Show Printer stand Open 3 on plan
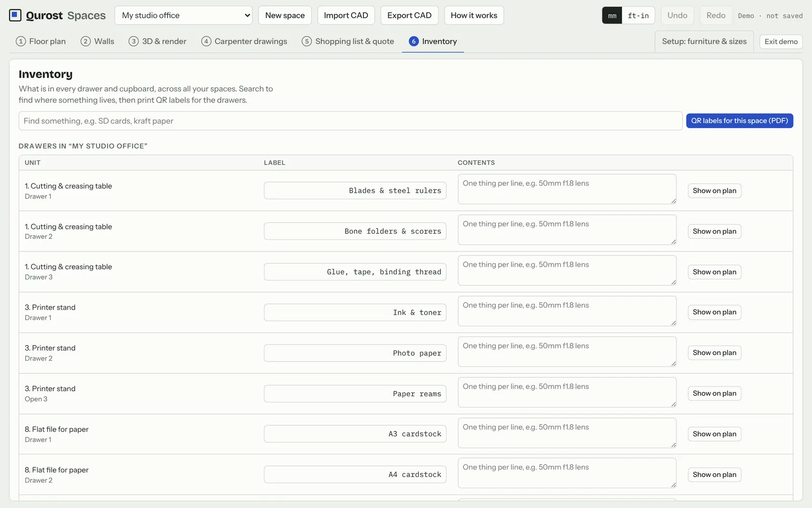This screenshot has width=812, height=508. [714, 393]
